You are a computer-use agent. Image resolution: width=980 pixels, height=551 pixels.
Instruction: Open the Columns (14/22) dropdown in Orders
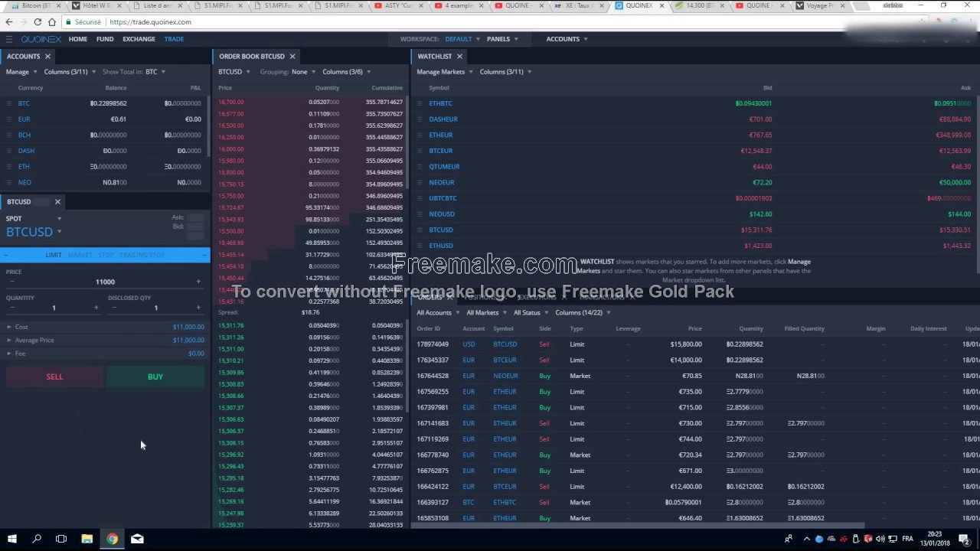point(583,313)
